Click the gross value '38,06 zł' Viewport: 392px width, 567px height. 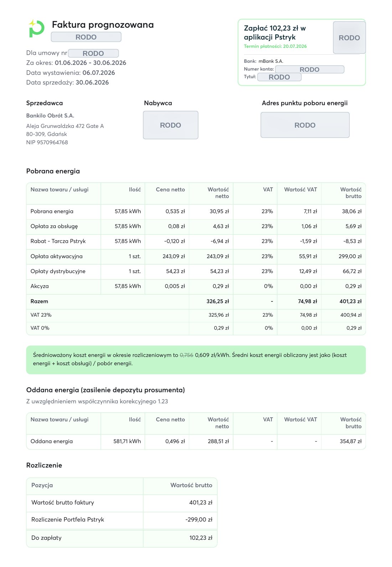352,211
